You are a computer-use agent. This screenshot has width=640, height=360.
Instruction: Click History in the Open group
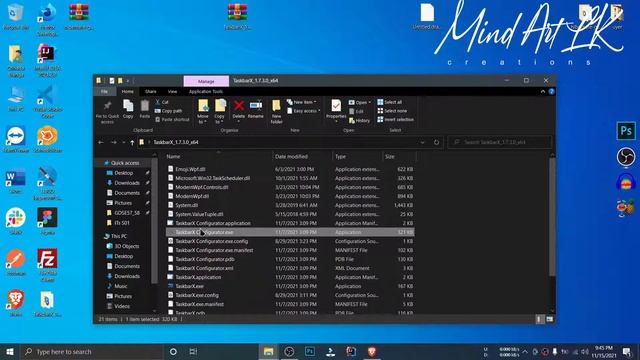tap(360, 120)
